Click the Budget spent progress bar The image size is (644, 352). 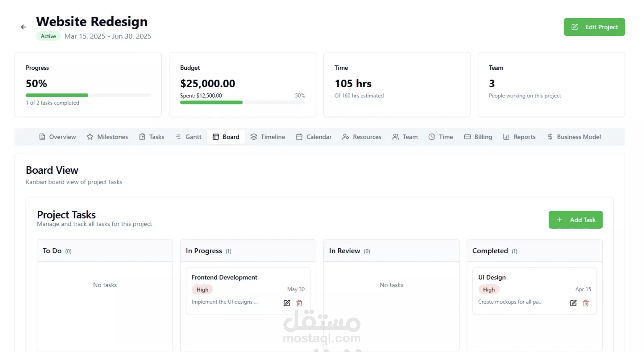tap(242, 103)
